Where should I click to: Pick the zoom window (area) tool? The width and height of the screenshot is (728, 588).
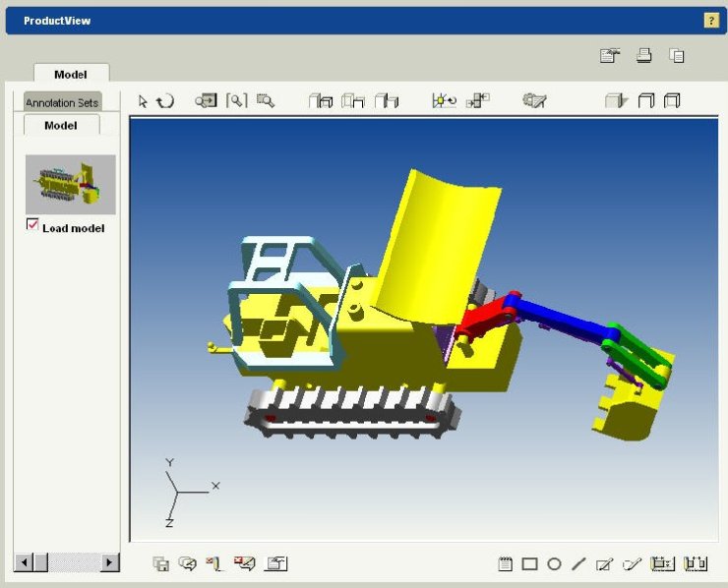(266, 100)
